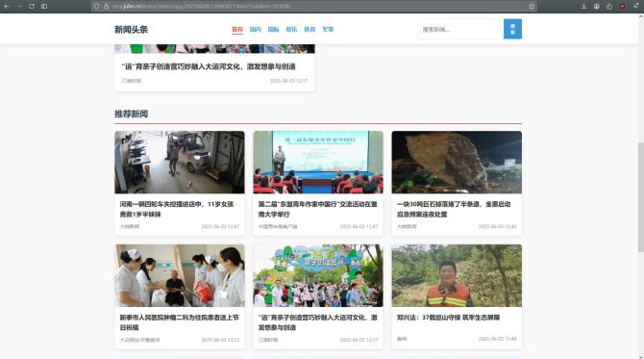Click the 2025-06-03 12:45 timestamp
Screen dimensions: 644x359
pyautogui.click(x=497, y=226)
